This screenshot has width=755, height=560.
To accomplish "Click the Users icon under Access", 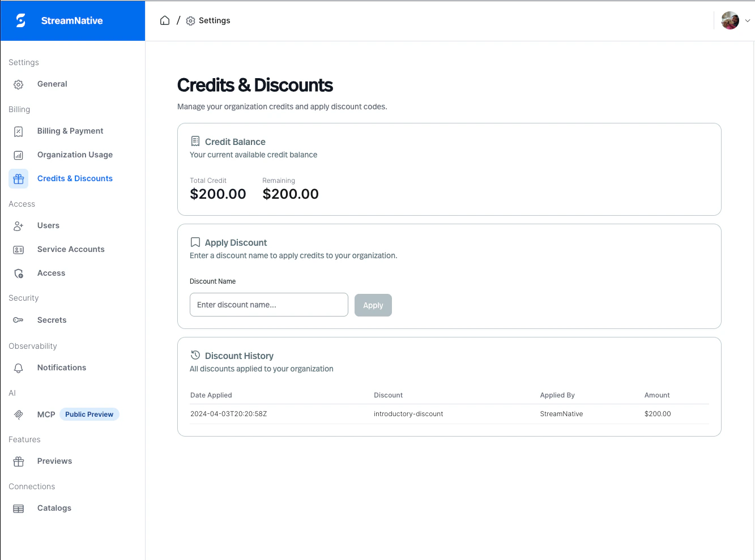I will click(18, 225).
